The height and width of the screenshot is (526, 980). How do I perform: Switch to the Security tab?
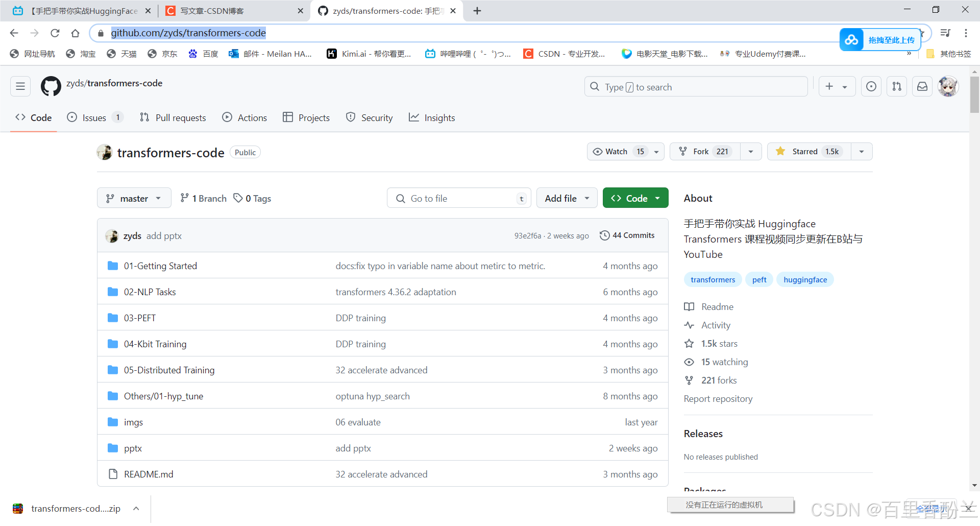[370, 118]
